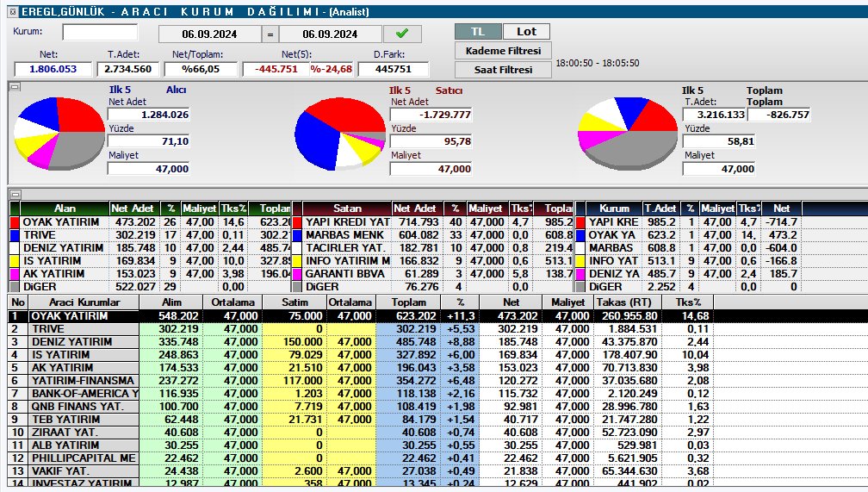The width and height of the screenshot is (868, 492).
Task: Click the Satan column header
Action: tap(347, 209)
